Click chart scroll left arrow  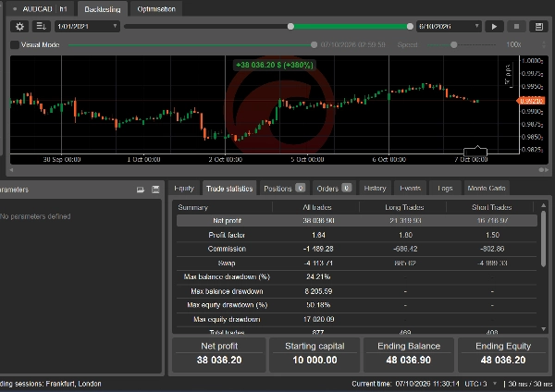pos(12,170)
